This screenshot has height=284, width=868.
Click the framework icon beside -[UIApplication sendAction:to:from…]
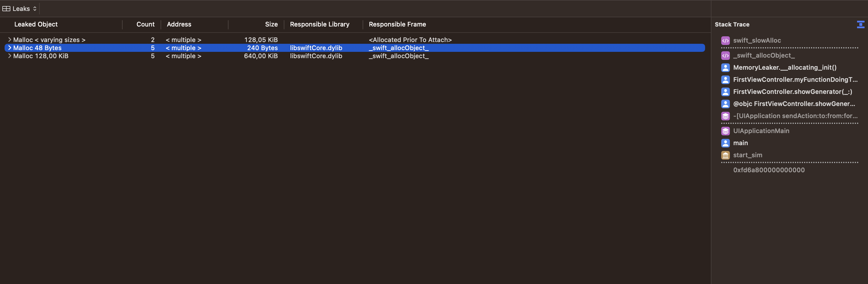726,116
